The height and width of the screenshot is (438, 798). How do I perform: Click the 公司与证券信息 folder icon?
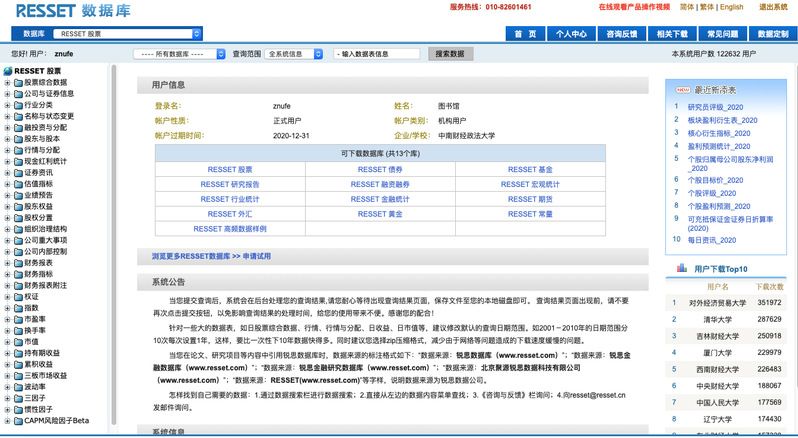[18, 94]
